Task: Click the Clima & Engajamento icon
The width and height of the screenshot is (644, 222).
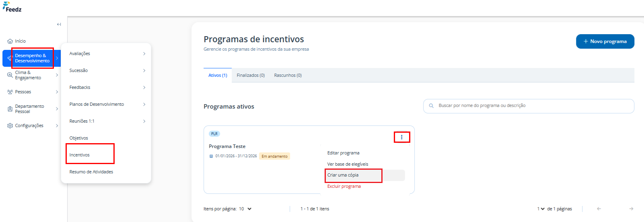Action: click(10, 75)
